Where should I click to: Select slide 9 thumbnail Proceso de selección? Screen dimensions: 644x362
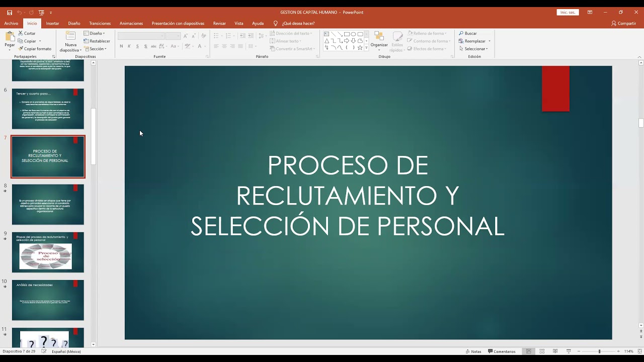48,252
